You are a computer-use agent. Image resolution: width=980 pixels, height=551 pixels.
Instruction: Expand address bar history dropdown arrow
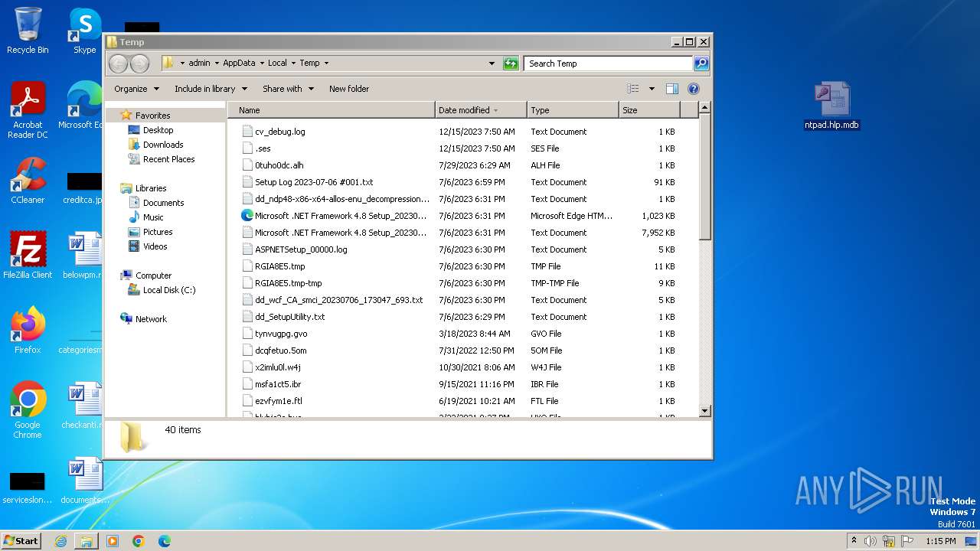click(492, 64)
